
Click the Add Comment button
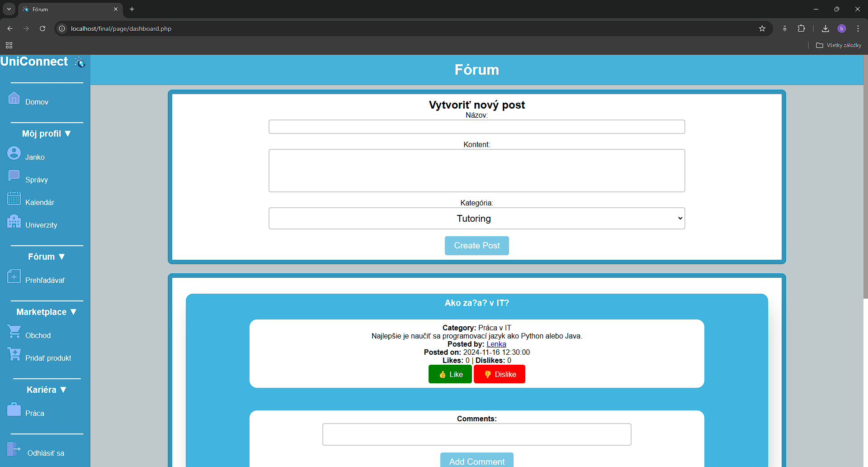click(x=477, y=461)
